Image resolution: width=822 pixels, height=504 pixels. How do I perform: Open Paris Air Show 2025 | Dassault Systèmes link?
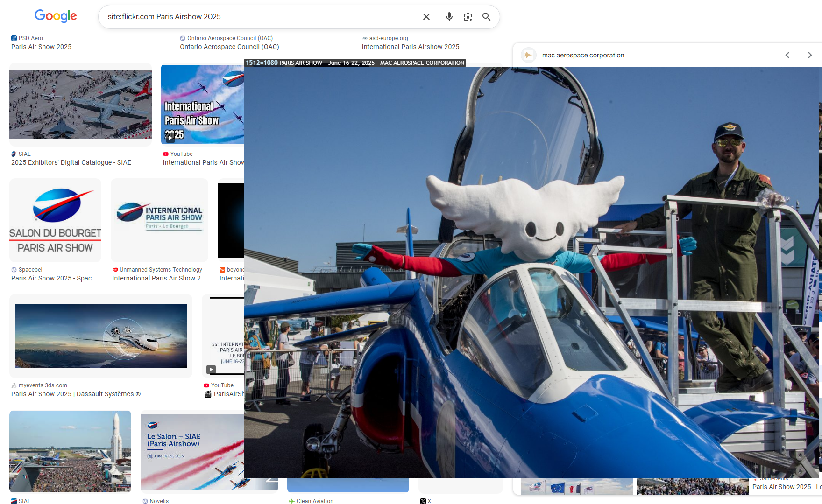point(76,394)
